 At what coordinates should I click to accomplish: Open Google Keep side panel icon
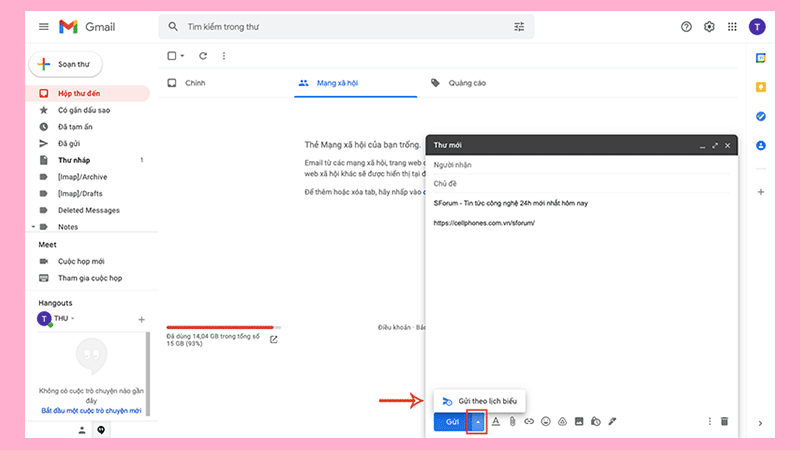761,87
